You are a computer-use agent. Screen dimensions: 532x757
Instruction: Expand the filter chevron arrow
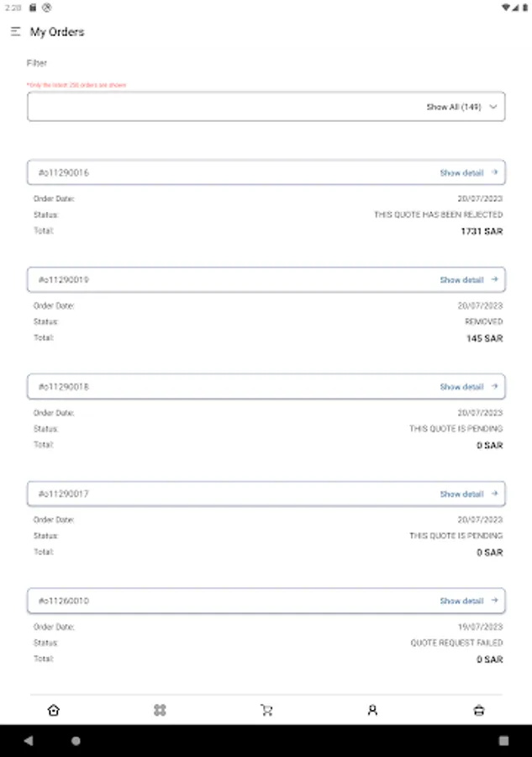(x=493, y=107)
